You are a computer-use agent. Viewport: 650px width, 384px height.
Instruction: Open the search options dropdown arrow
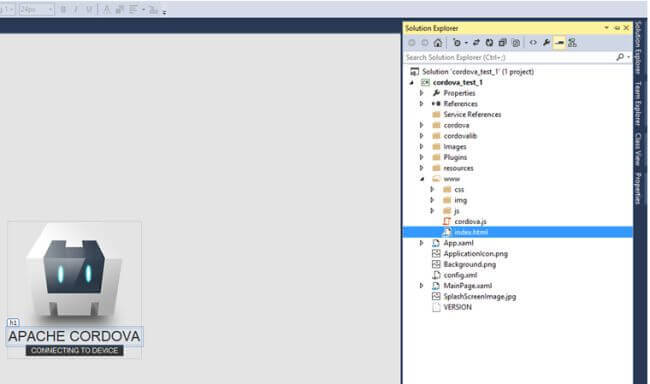pos(628,57)
